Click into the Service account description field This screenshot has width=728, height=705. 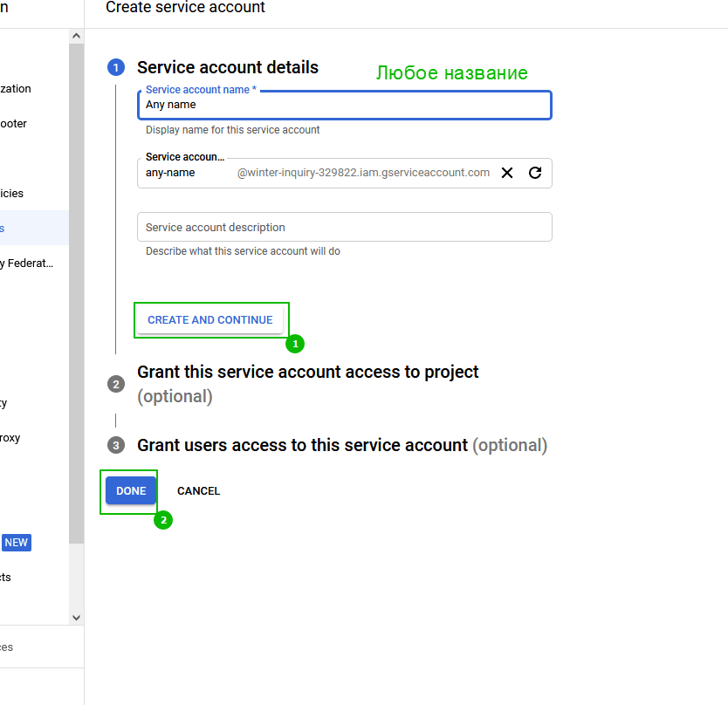[x=344, y=227]
